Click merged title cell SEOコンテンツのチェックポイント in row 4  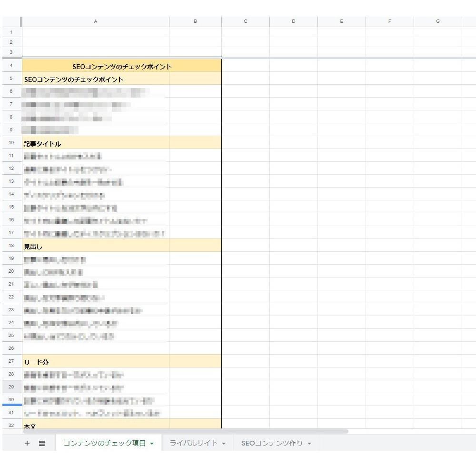[x=122, y=66]
